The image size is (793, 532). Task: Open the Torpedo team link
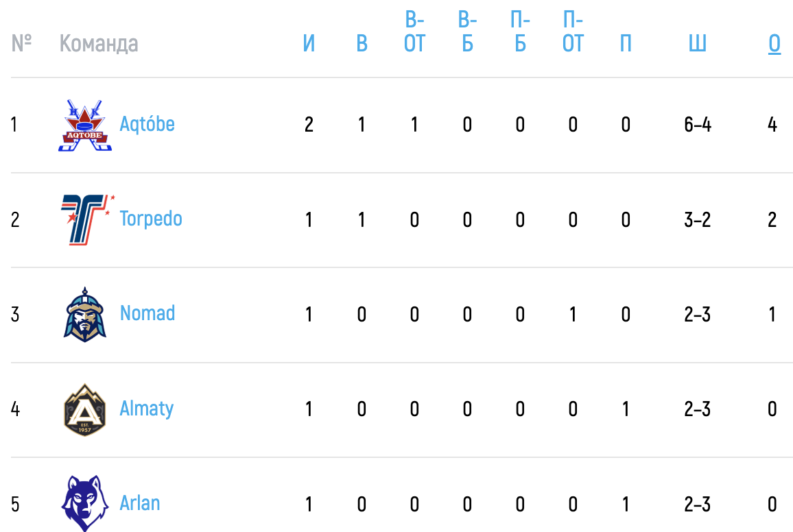(x=151, y=219)
